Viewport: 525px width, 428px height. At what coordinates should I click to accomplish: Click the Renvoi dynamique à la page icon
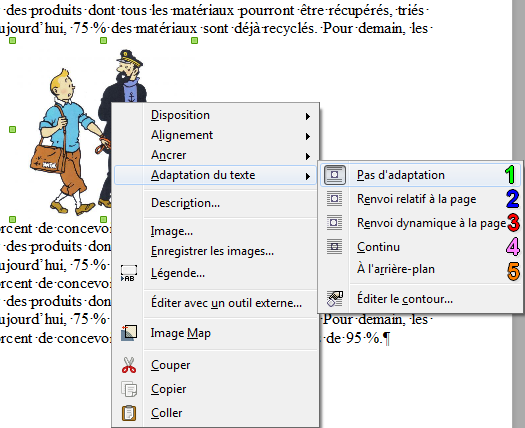334,223
